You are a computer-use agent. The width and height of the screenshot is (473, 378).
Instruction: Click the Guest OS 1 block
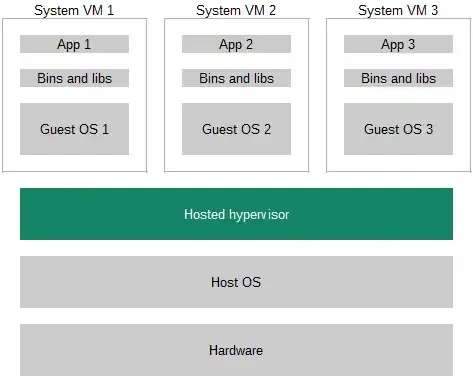74,129
